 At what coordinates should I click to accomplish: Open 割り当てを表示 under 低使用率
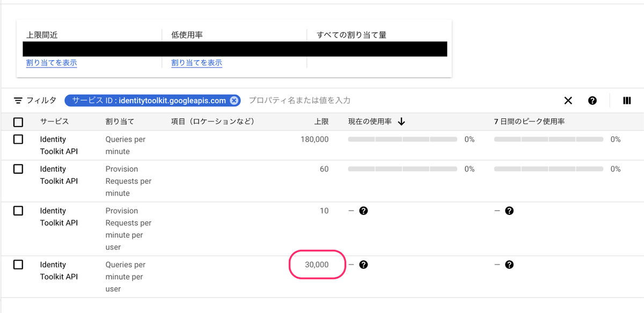click(x=197, y=62)
